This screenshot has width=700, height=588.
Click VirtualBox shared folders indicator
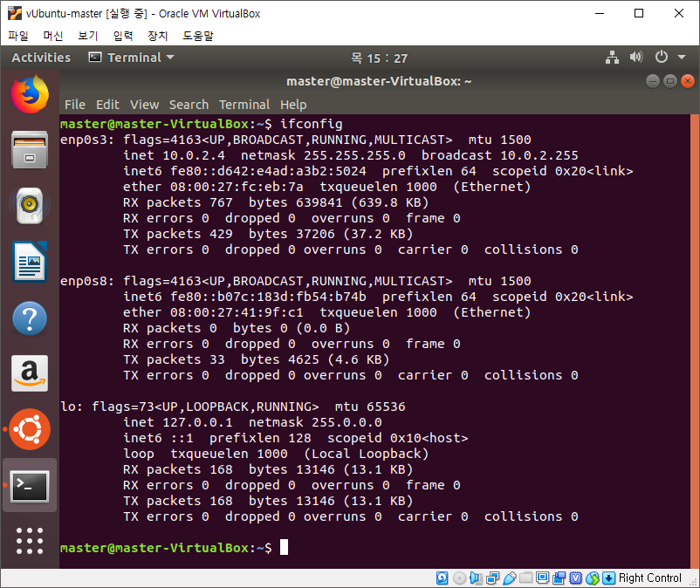point(526,578)
